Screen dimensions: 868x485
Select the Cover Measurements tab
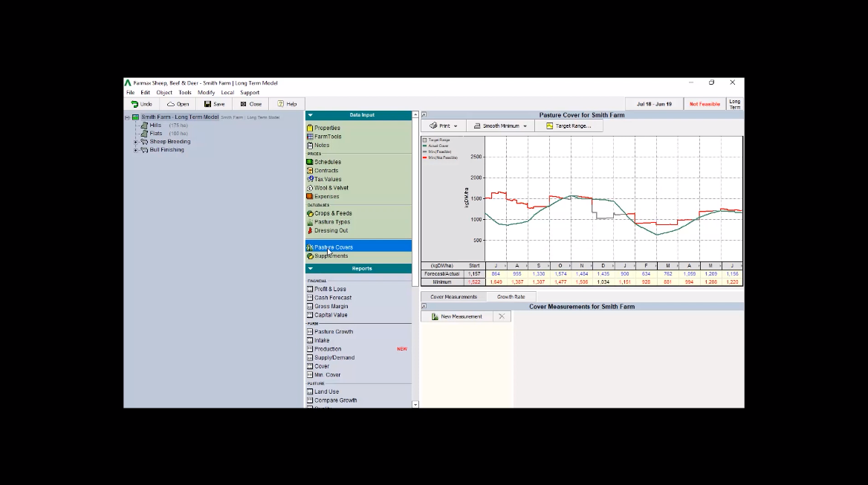(453, 297)
